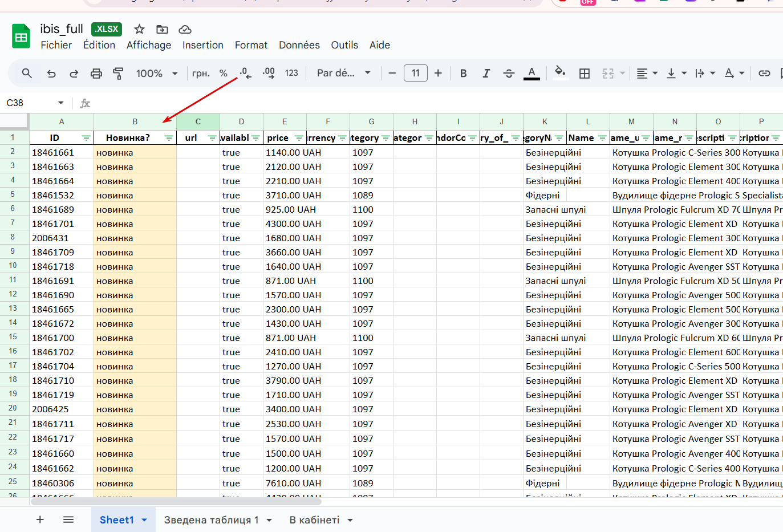The image size is (783, 532).
Task: Increase font size with plus
Action: tap(438, 73)
